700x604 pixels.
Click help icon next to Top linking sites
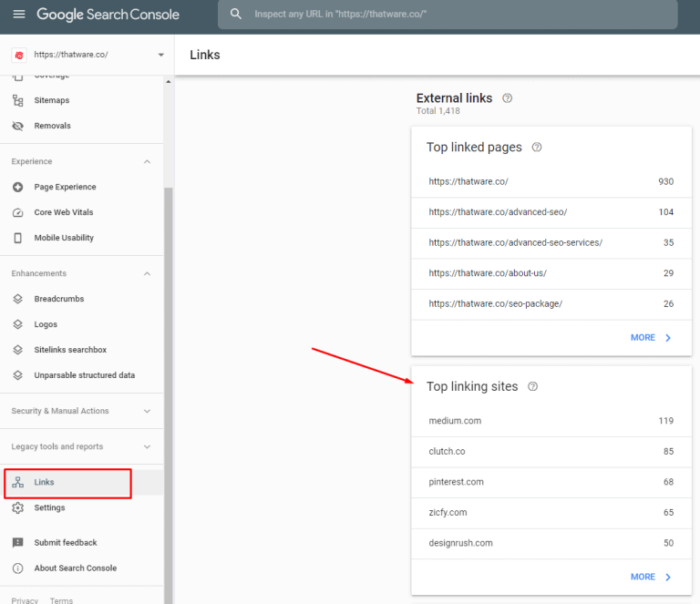532,386
